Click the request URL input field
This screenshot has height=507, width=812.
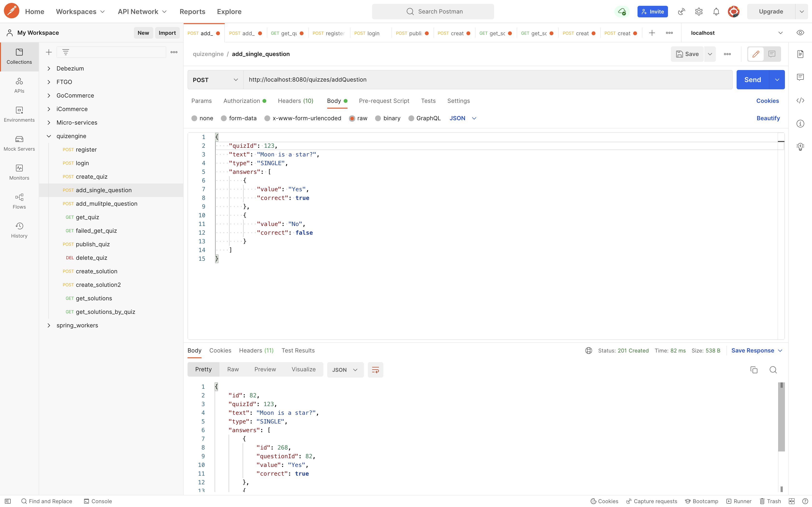(486, 80)
